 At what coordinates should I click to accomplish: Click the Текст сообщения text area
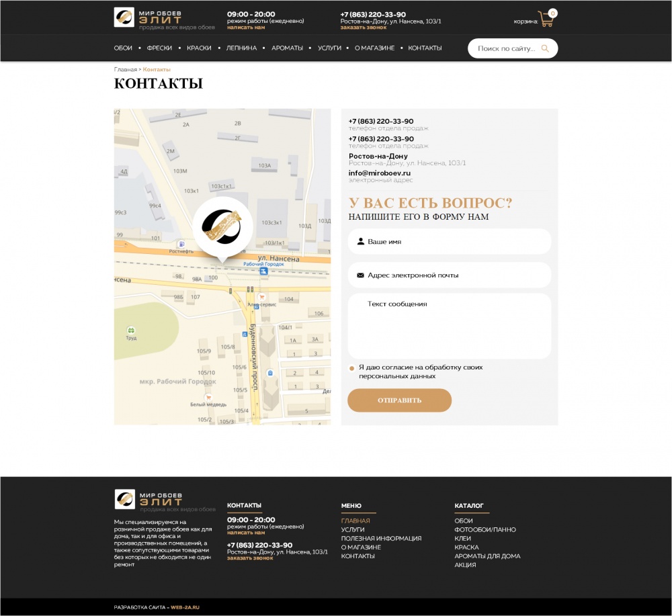coord(449,326)
